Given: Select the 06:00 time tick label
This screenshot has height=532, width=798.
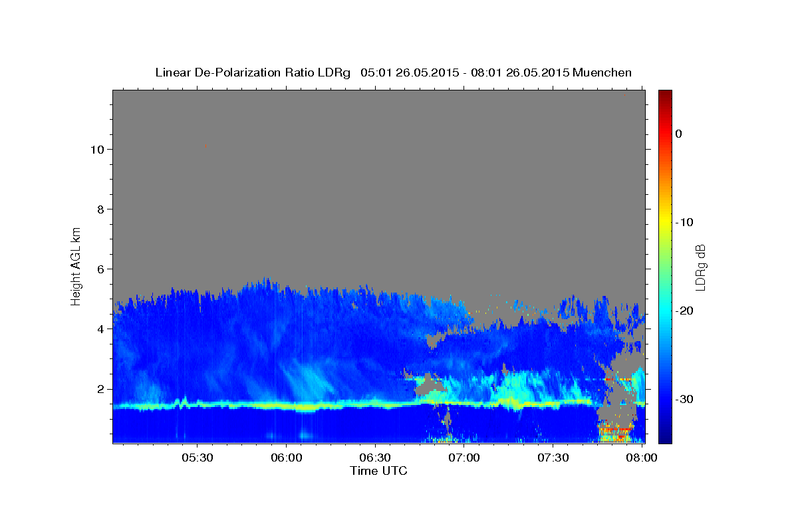Looking at the screenshot, I should (x=287, y=458).
